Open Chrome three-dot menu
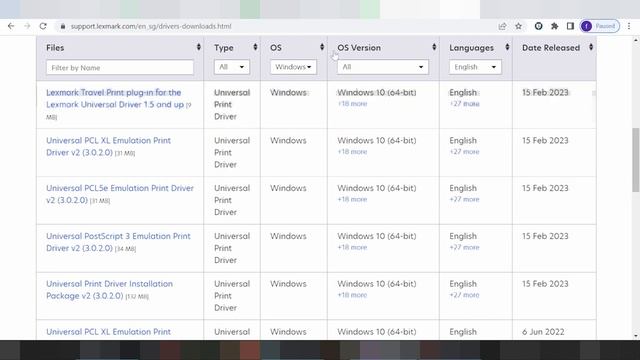The width and height of the screenshot is (640, 360). tap(629, 26)
